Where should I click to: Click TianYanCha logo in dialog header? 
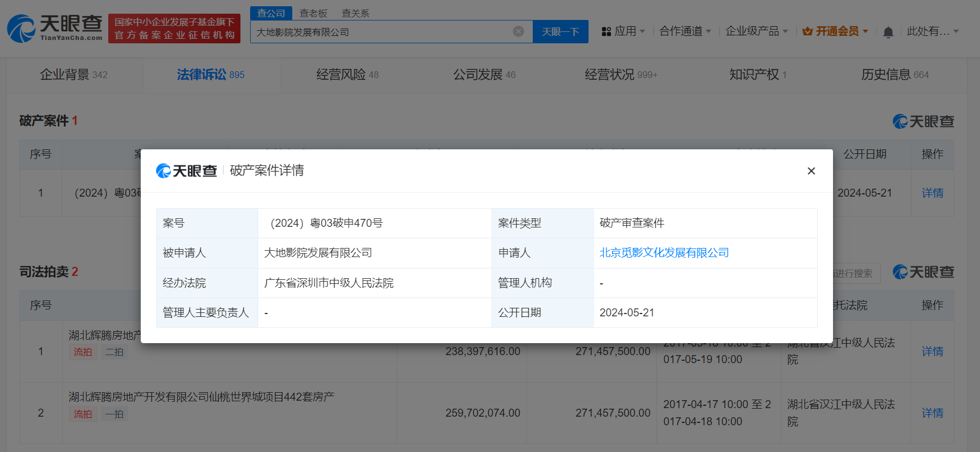click(186, 170)
